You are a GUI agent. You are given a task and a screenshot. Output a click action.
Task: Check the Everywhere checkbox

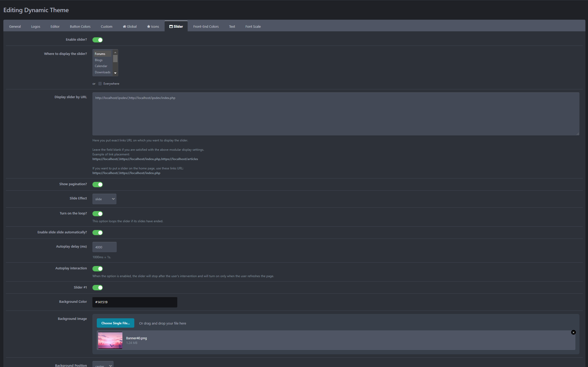tap(100, 83)
